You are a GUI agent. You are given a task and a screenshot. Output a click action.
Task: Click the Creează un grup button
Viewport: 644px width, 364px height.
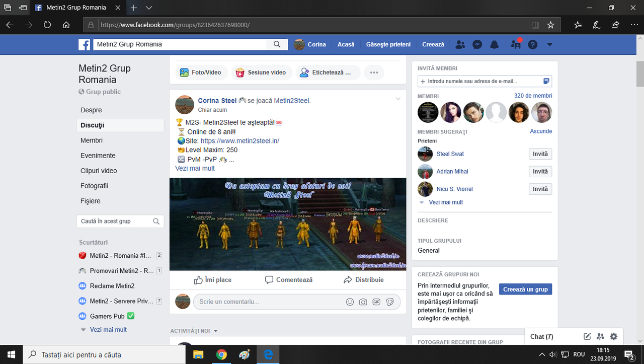pos(525,289)
